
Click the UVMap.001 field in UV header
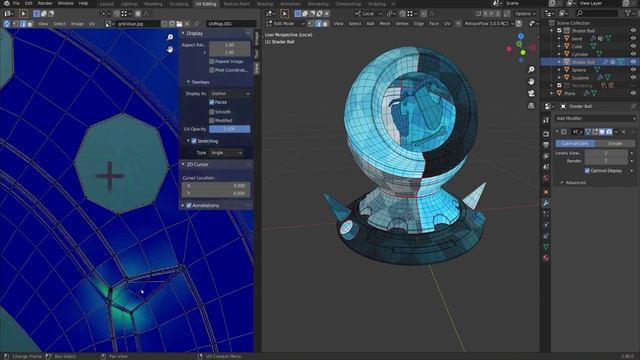coord(231,24)
